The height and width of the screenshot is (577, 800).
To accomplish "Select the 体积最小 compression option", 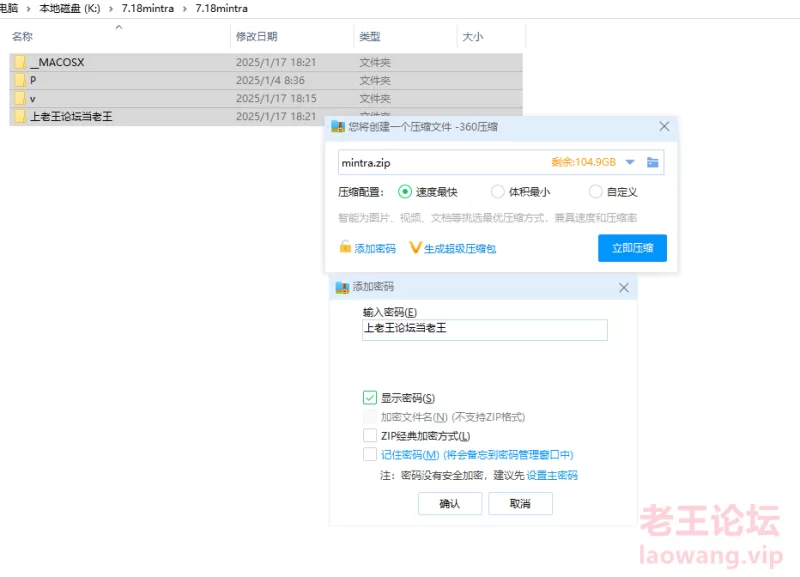I will [x=497, y=192].
